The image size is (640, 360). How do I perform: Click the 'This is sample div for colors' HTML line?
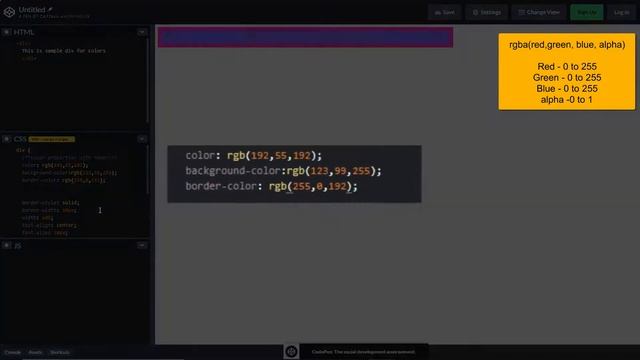pos(64,51)
